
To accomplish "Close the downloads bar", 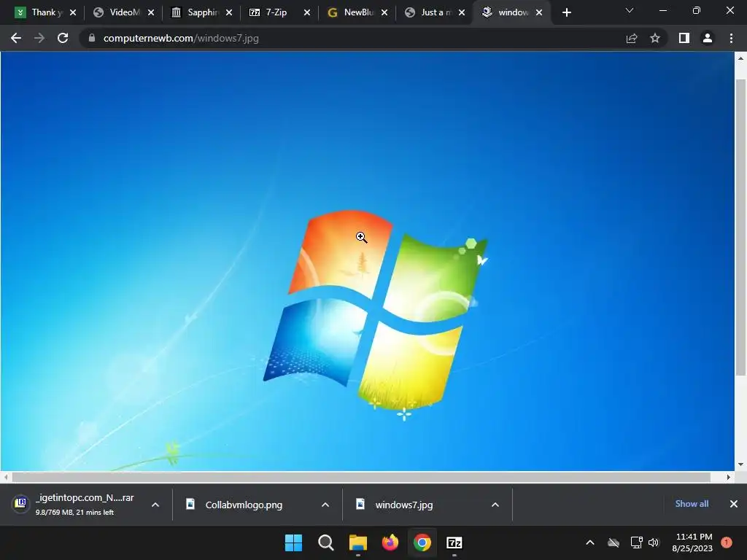I will 734,504.
